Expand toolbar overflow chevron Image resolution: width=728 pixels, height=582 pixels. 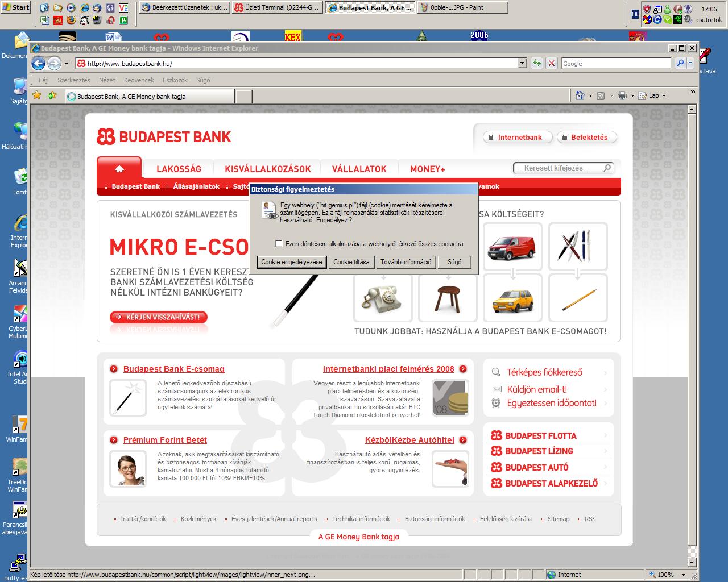pyautogui.click(x=693, y=91)
